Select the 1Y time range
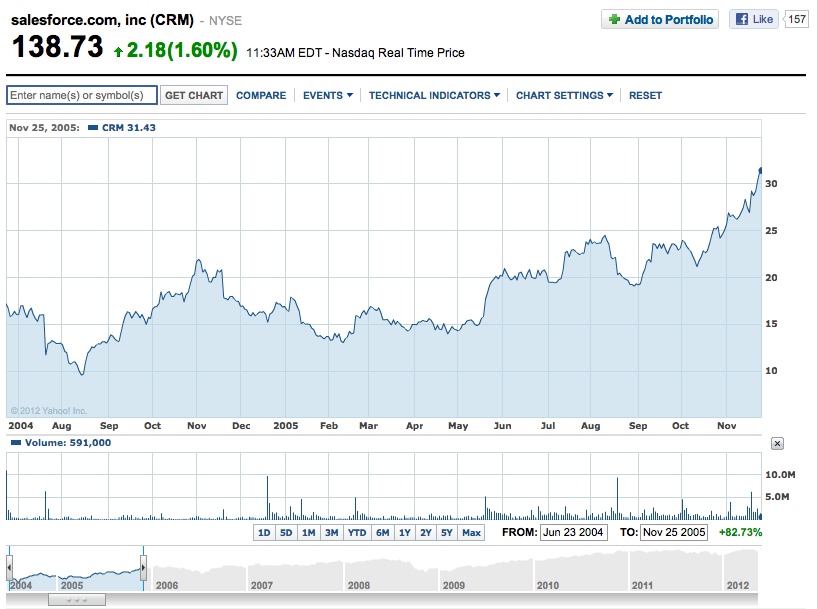The width and height of the screenshot is (817, 609). [x=405, y=532]
